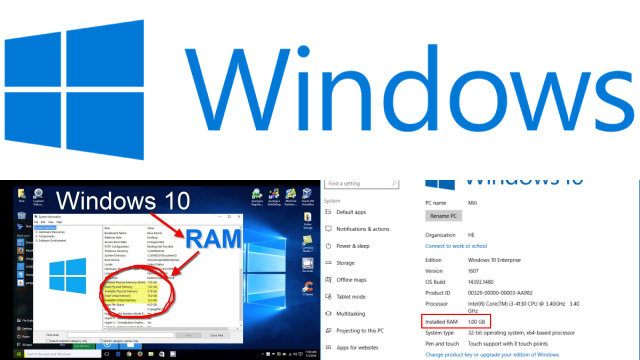Select Total Physical Memory row
Viewport: 640px width, 360px height.
[x=131, y=287]
